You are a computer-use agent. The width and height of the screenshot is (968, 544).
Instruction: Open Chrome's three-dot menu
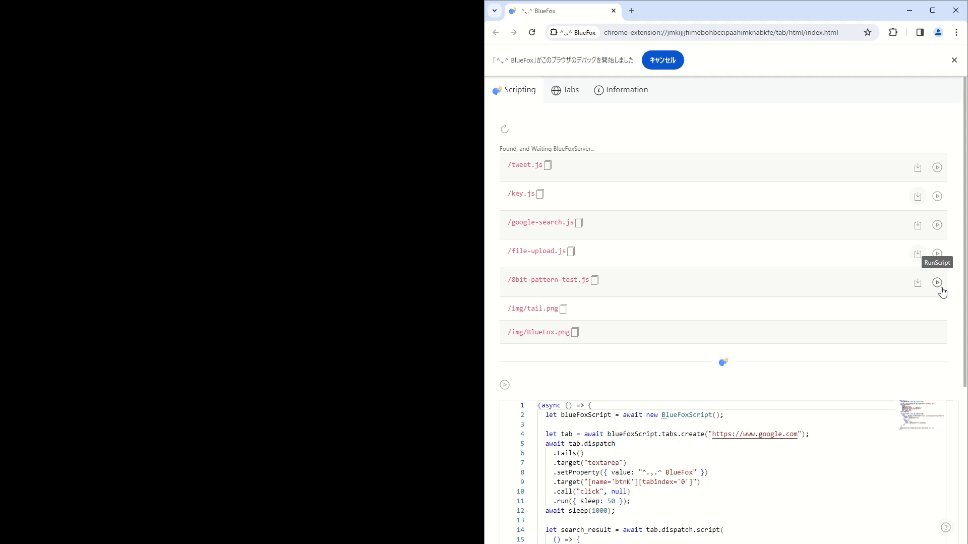(x=955, y=32)
